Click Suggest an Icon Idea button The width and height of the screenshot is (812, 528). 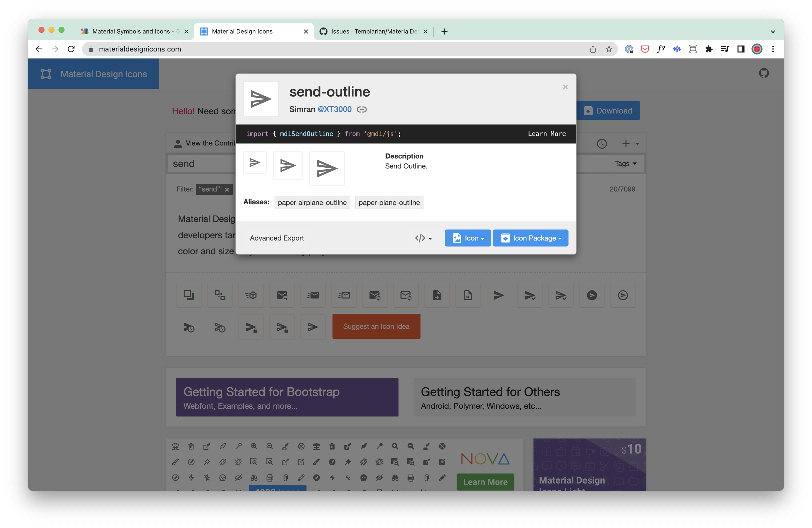(x=376, y=326)
